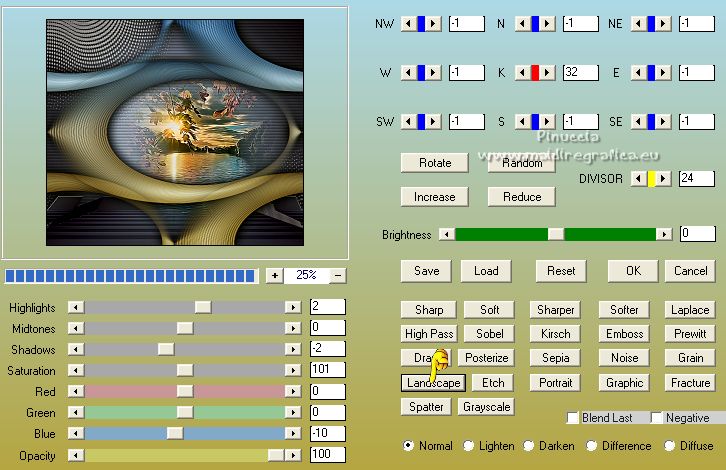The image size is (726, 470).
Task: Select the Difference blend mode
Action: point(591,445)
